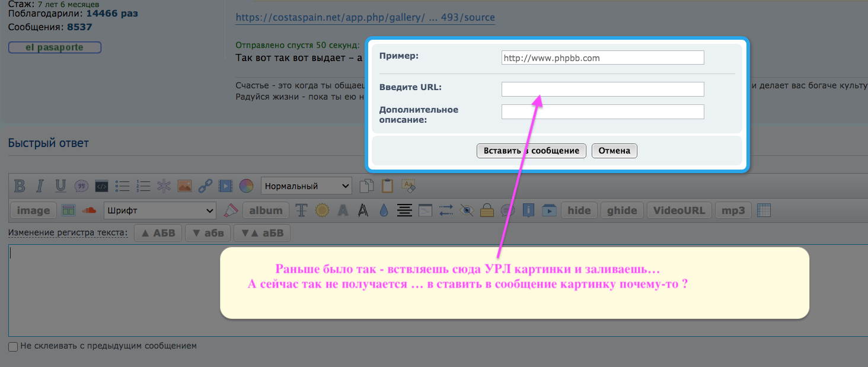Viewport: 868px width, 367px height.
Task: Focus the 'Введите URL' input field
Action: pyautogui.click(x=602, y=89)
